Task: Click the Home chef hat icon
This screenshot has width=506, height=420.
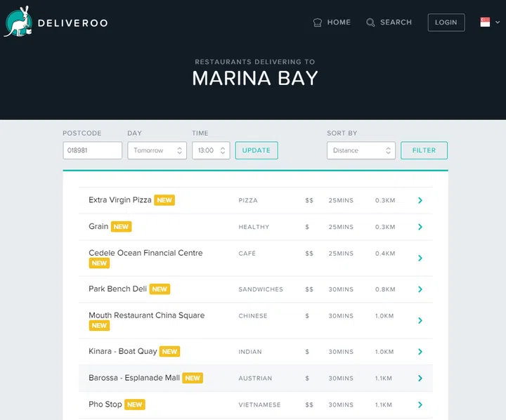Action: click(318, 22)
